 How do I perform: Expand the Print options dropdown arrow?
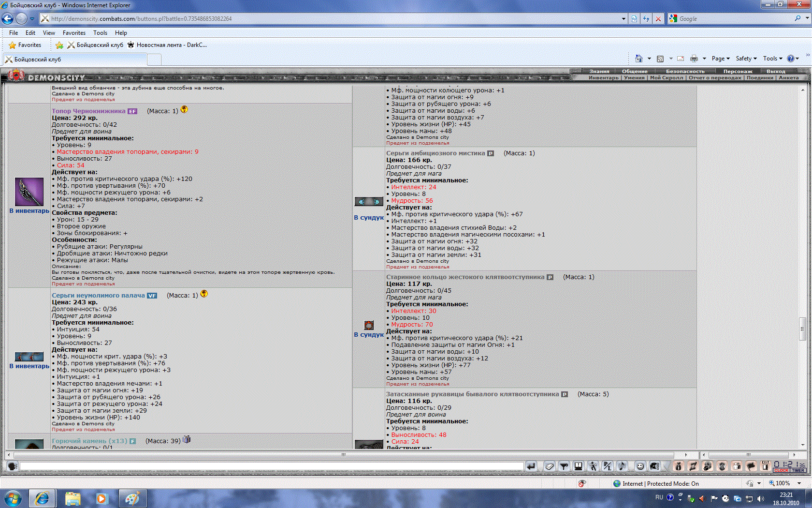point(704,59)
